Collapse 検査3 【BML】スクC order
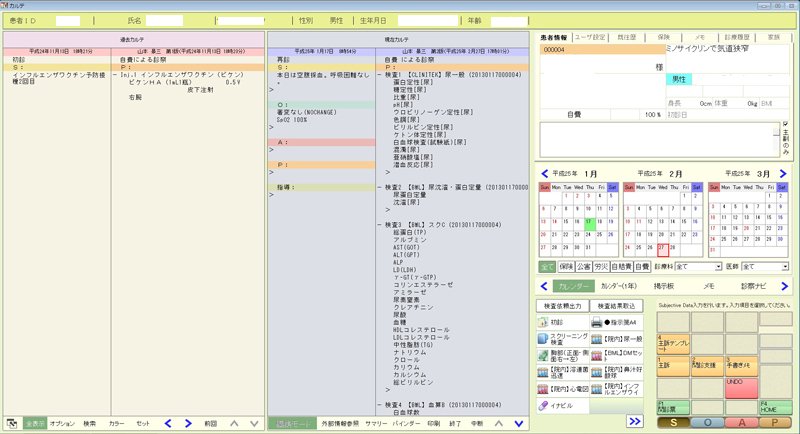The width and height of the screenshot is (800, 434). point(380,224)
